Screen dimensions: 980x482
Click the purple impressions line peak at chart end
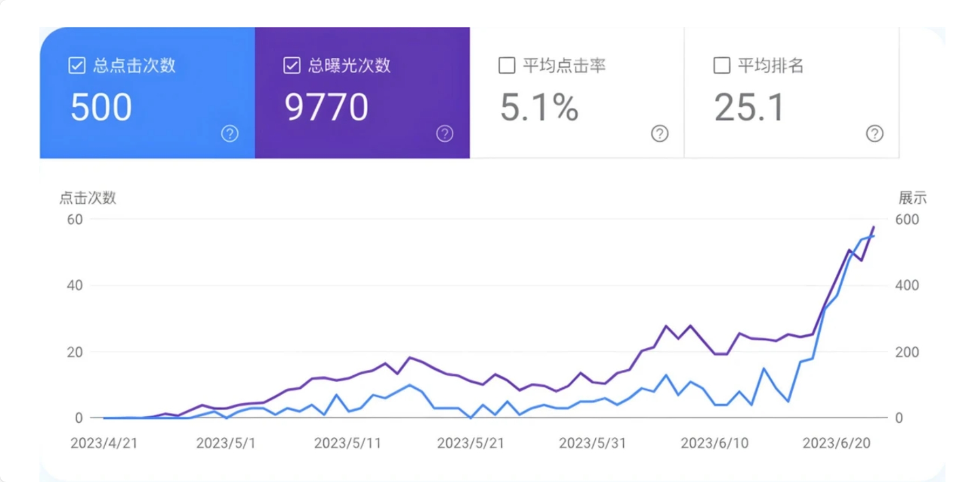(x=874, y=227)
